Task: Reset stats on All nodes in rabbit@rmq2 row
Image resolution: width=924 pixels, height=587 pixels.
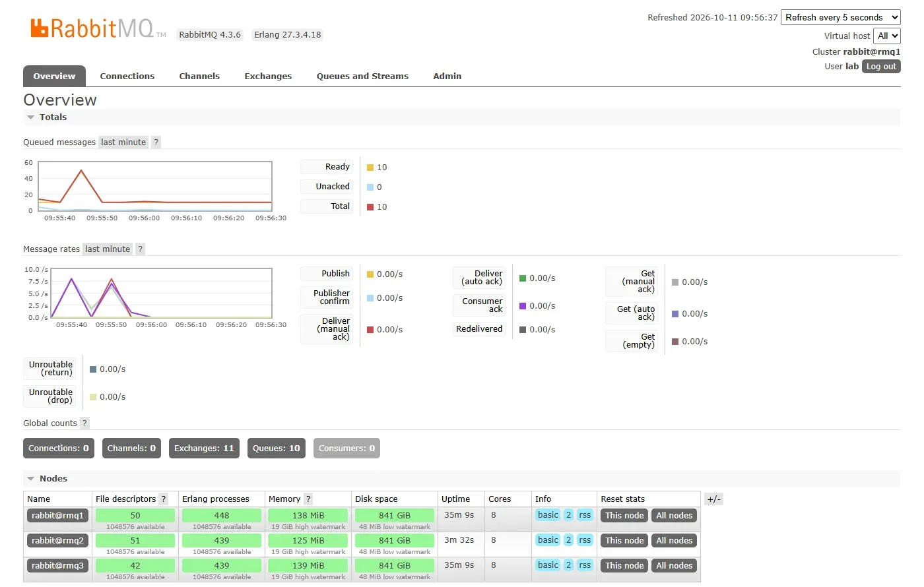Action: pyautogui.click(x=675, y=541)
